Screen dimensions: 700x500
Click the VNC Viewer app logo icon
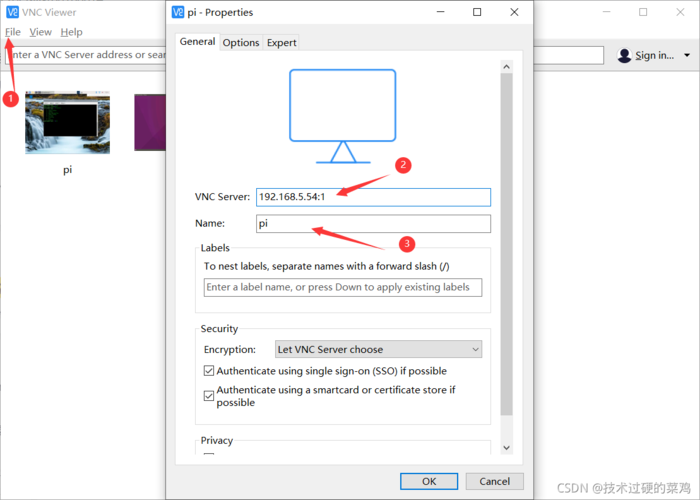(12, 12)
